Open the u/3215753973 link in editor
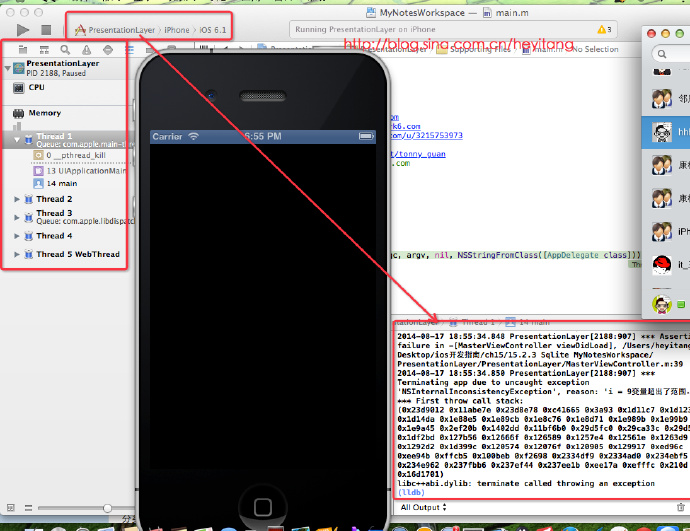Screen dimensions: 690x531 click(x=426, y=135)
